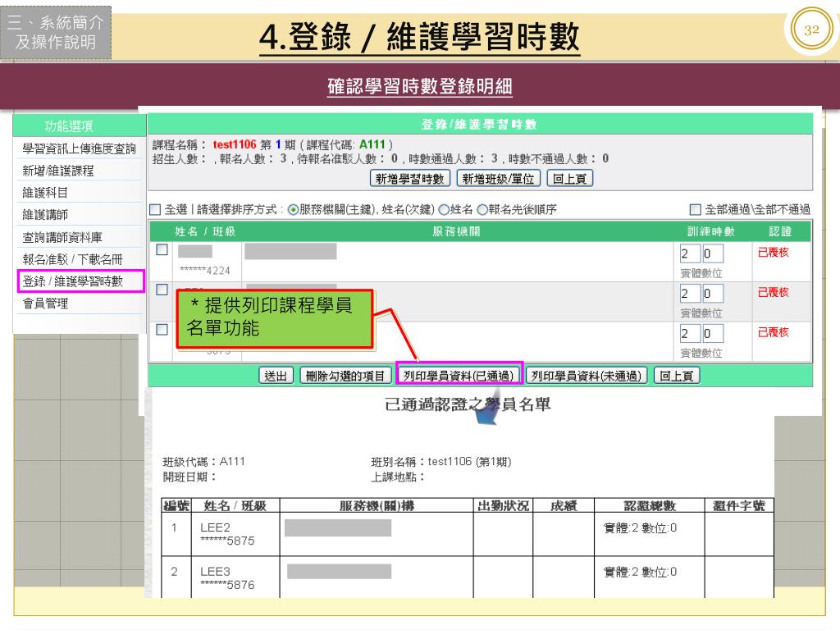
Task: Open 登錄 / 維護學習時數 in sidebar
Action: click(74, 282)
